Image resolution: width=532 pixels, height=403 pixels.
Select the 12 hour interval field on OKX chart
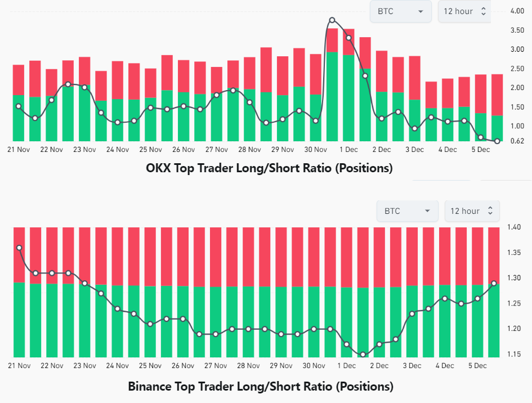click(464, 11)
